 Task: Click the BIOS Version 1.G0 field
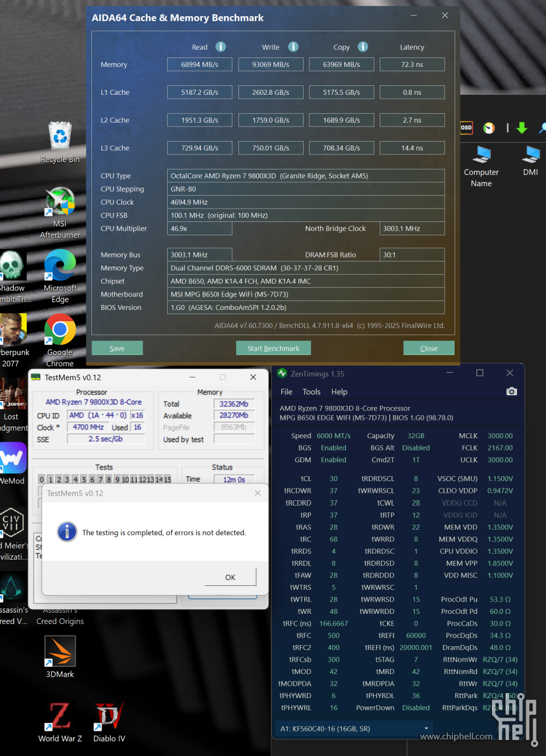(x=306, y=307)
